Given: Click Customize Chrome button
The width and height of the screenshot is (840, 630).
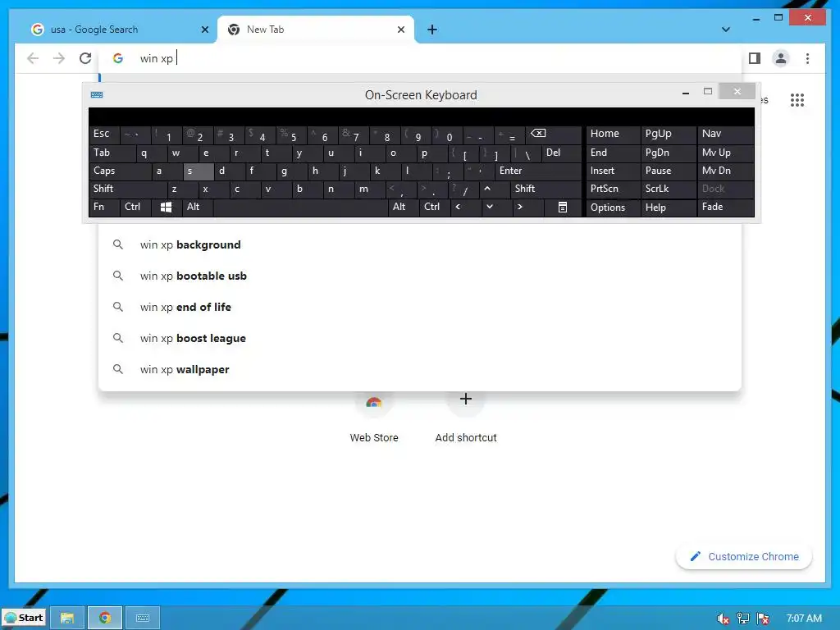Looking at the screenshot, I should (744, 557).
